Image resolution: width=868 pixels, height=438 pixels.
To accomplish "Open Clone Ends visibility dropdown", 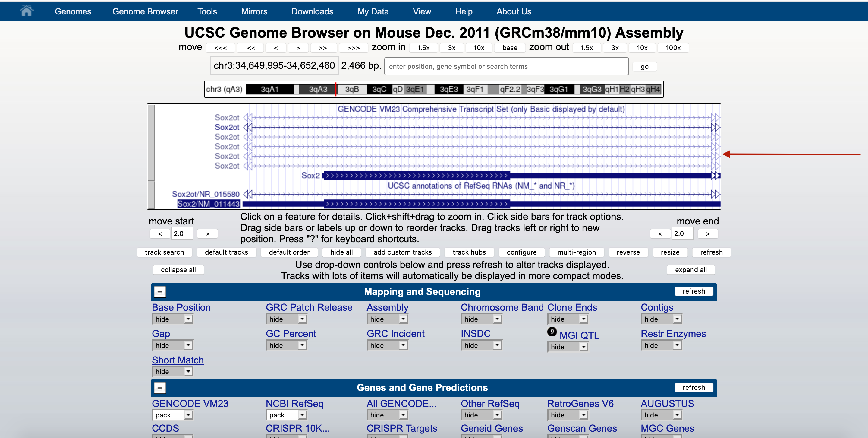I will click(568, 319).
